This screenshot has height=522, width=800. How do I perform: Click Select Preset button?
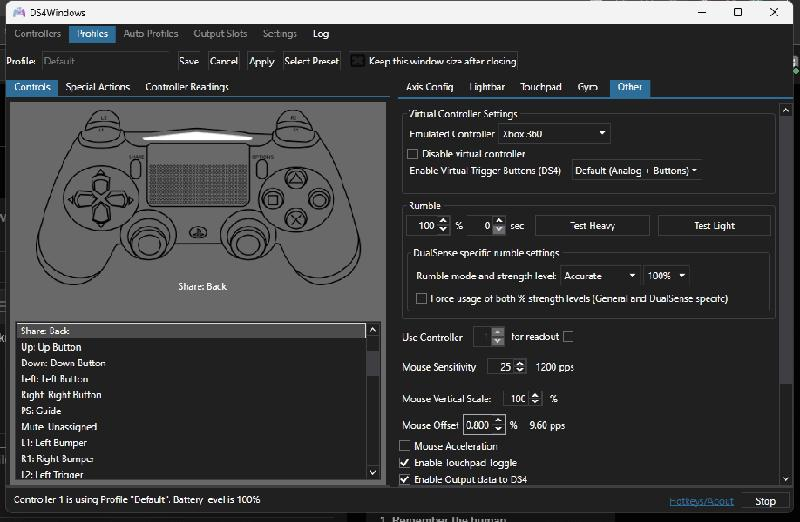pos(311,61)
